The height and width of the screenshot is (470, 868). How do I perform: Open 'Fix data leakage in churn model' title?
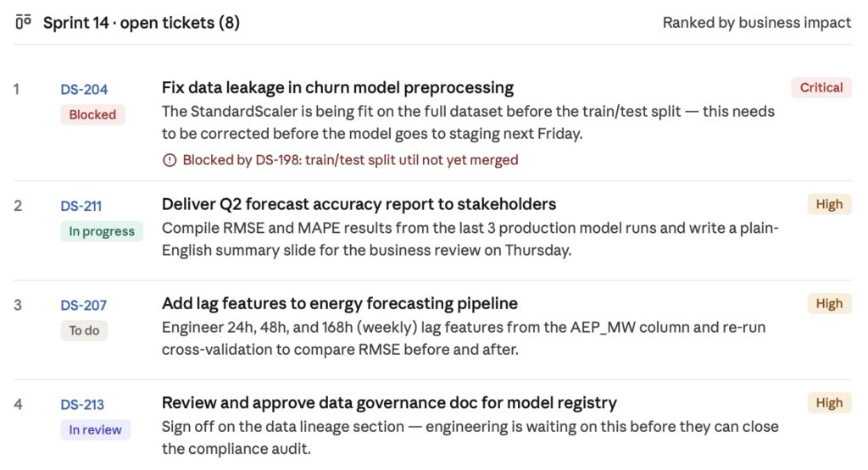tap(337, 87)
